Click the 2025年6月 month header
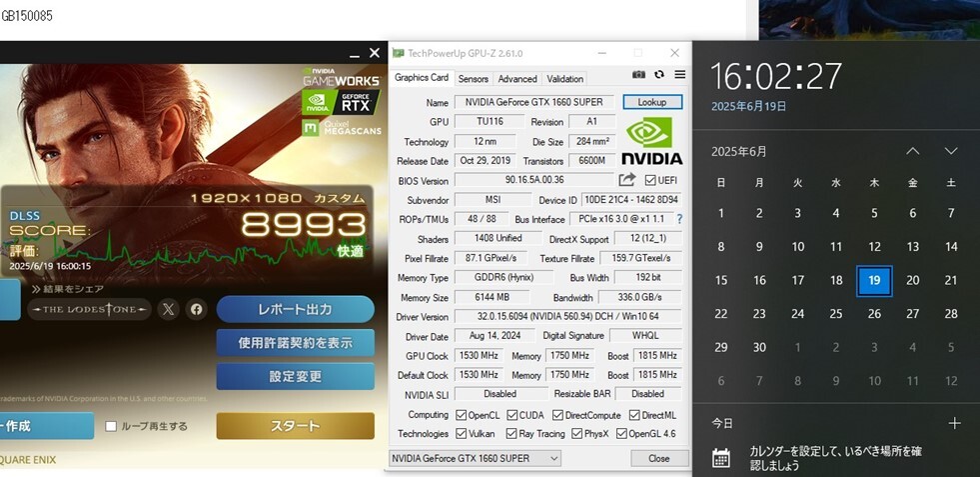980x477 pixels. (x=739, y=151)
